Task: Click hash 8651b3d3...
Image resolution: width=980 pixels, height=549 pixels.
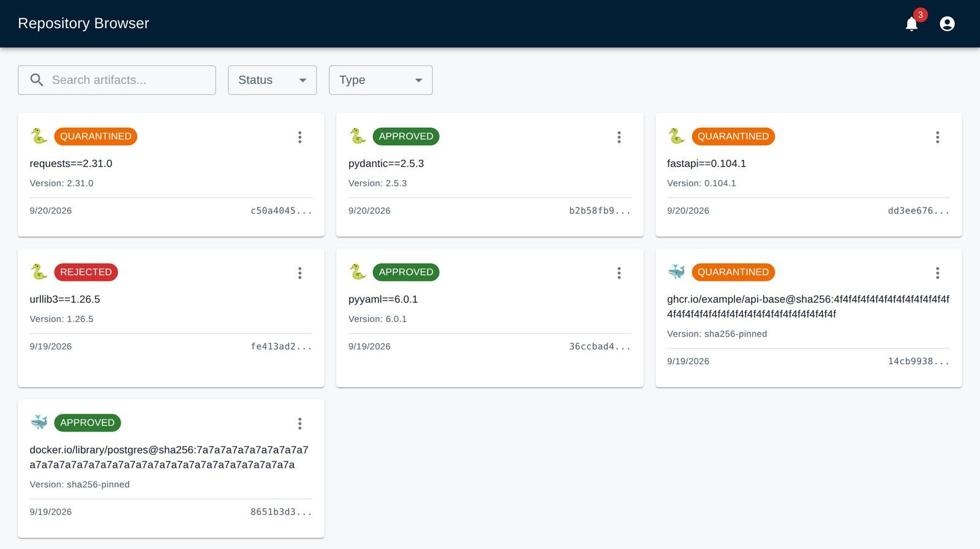Action: 281,512
